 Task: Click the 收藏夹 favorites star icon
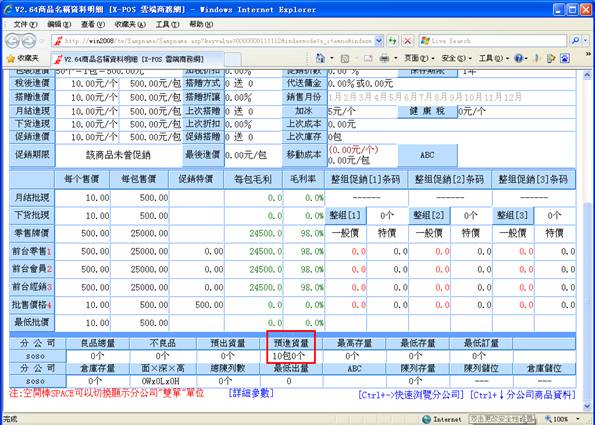click(x=11, y=58)
